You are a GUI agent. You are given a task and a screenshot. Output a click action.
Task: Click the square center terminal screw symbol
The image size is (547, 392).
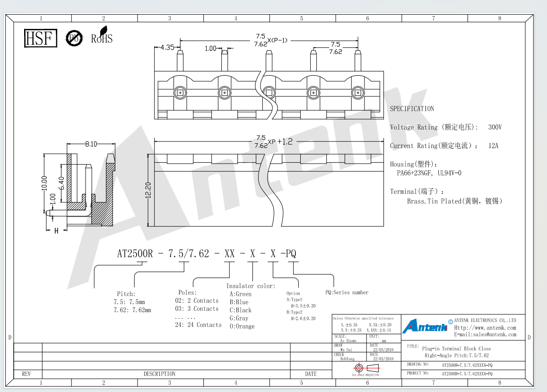point(269,93)
